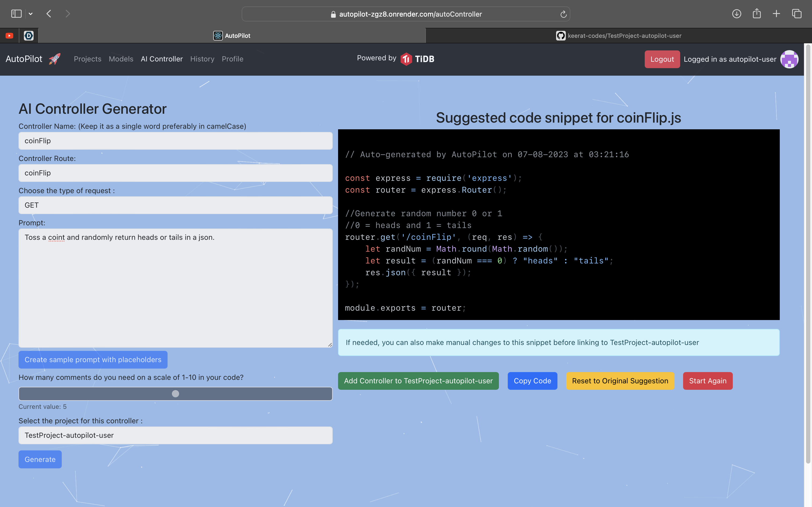Show the tab overview icon
The image size is (812, 507).
(x=797, y=14)
